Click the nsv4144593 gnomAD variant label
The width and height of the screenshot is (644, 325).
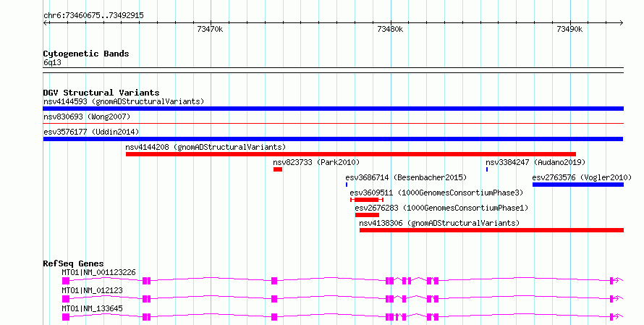pos(124,101)
